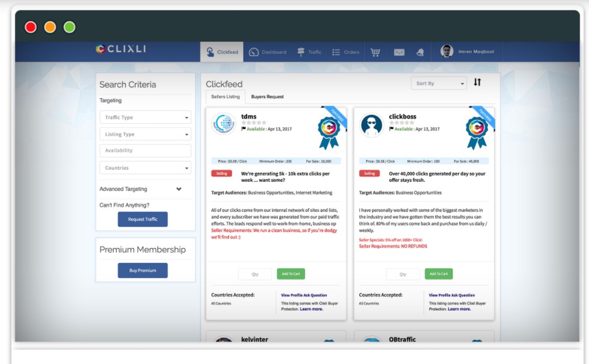Click the tdms seller avatar
The width and height of the screenshot is (589, 364).
click(224, 124)
